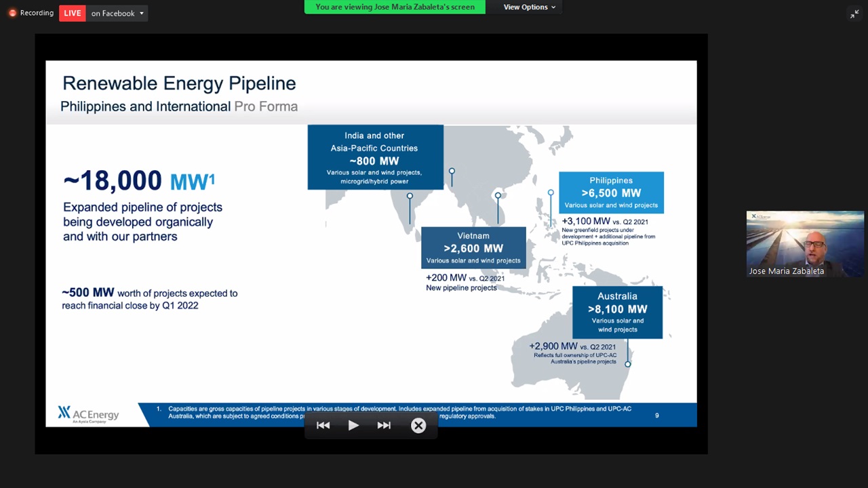
Task: Open the 'on Facebook' livestream dropdown
Action: click(x=117, y=14)
